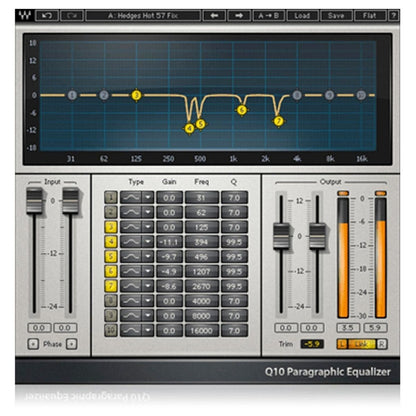Select band 4 marker on the graph

(189, 128)
